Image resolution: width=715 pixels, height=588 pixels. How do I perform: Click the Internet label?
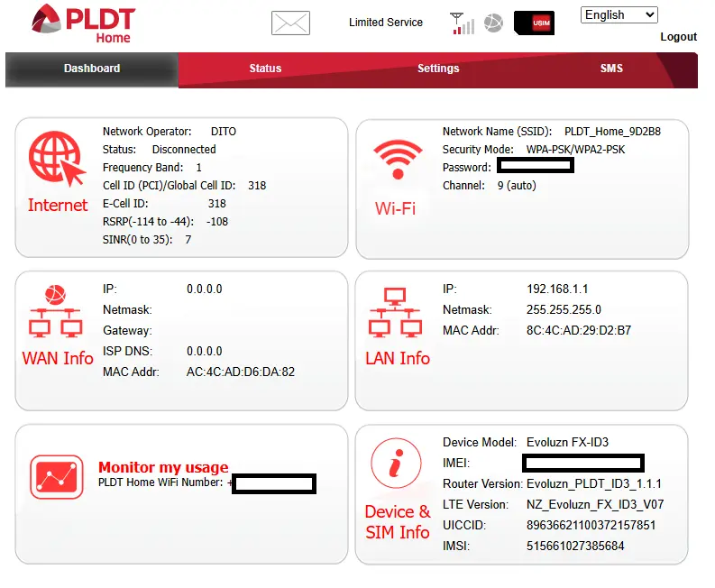point(58,206)
